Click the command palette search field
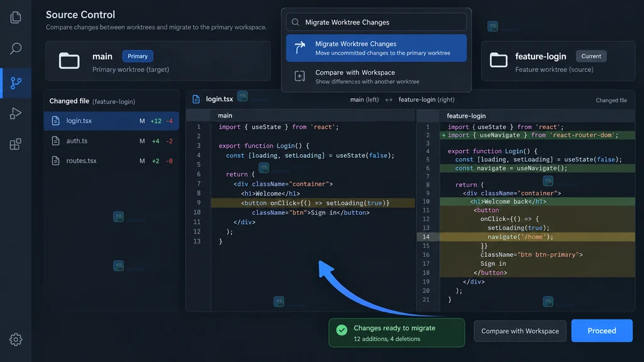 [376, 22]
